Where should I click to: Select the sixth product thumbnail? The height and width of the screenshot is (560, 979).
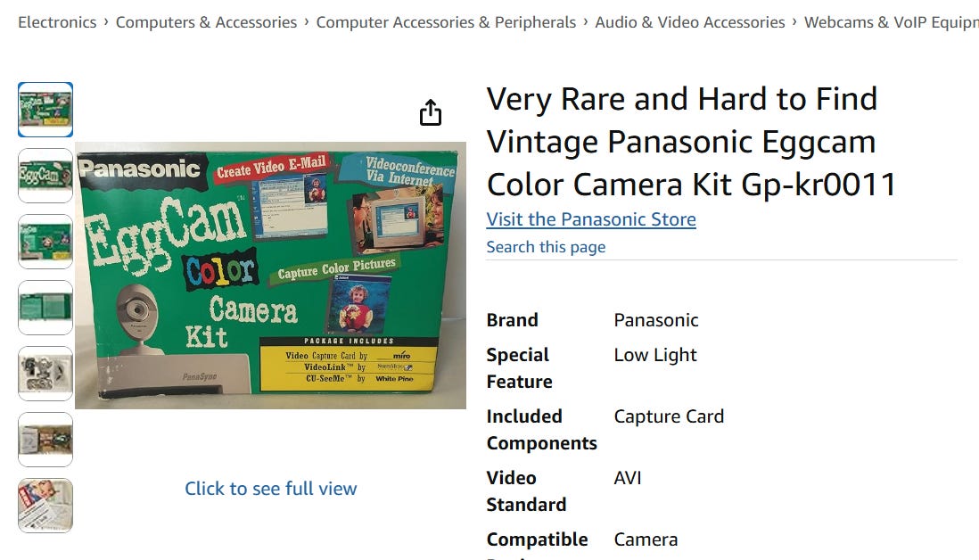[45, 440]
